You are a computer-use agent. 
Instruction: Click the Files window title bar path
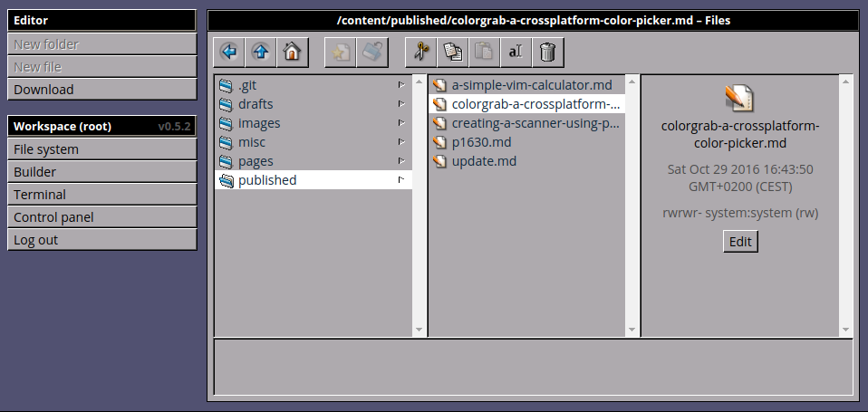point(534,21)
